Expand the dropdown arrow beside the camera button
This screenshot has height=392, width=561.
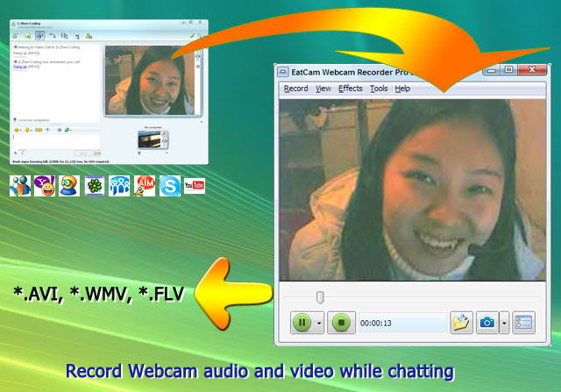503,323
